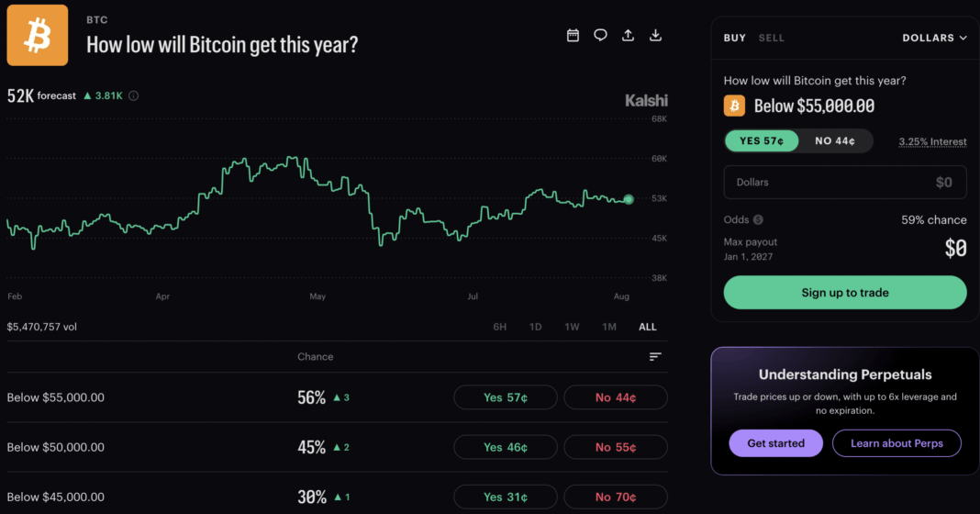
Task: Select the YES 57¢ toggle option
Action: (762, 140)
